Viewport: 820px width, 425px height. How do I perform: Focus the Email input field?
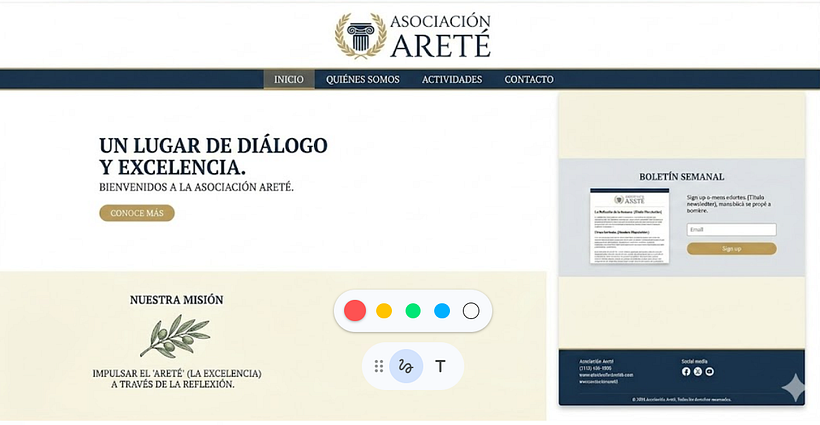(x=732, y=229)
